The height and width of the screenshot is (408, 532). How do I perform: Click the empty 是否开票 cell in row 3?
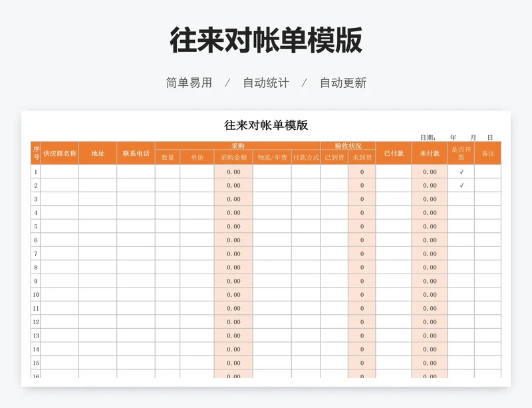coord(461,199)
